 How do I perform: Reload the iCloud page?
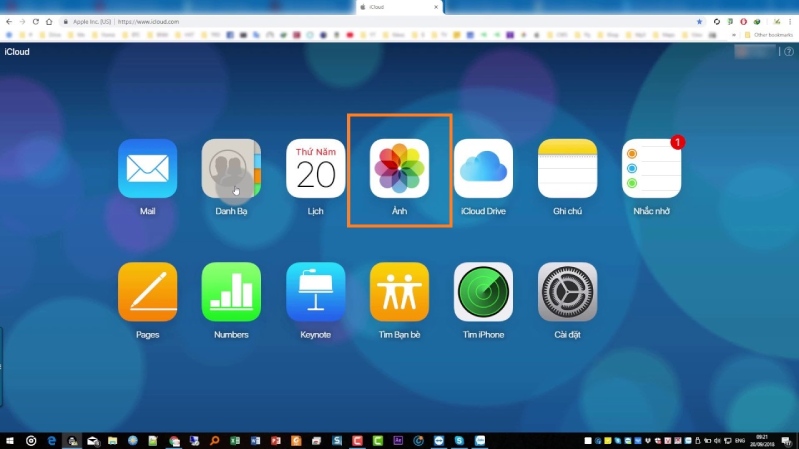(36, 22)
